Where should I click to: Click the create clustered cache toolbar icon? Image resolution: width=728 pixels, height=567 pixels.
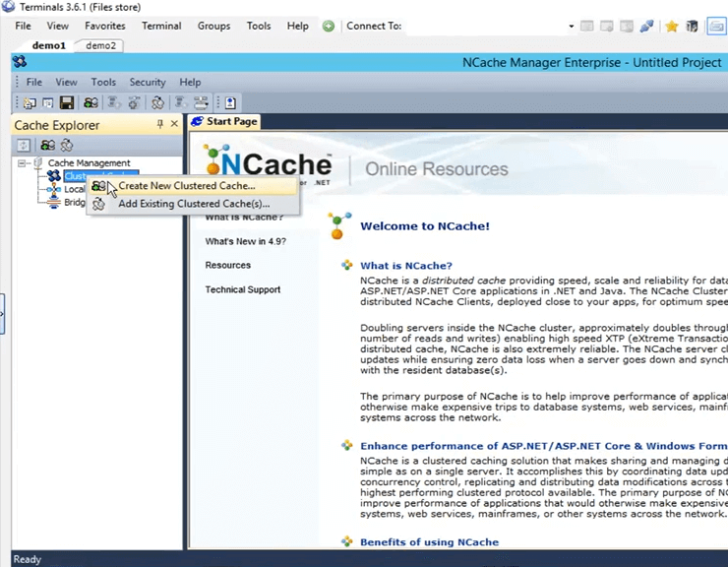(x=91, y=102)
